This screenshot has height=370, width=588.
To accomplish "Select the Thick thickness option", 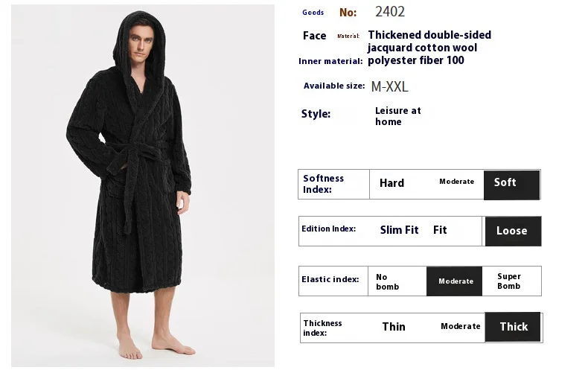I will (513, 327).
